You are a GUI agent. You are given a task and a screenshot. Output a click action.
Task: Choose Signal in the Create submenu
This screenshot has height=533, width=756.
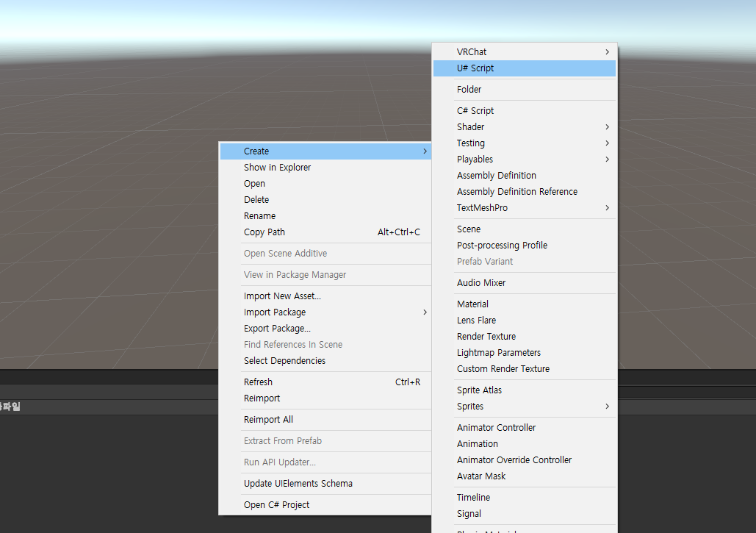tap(525, 514)
